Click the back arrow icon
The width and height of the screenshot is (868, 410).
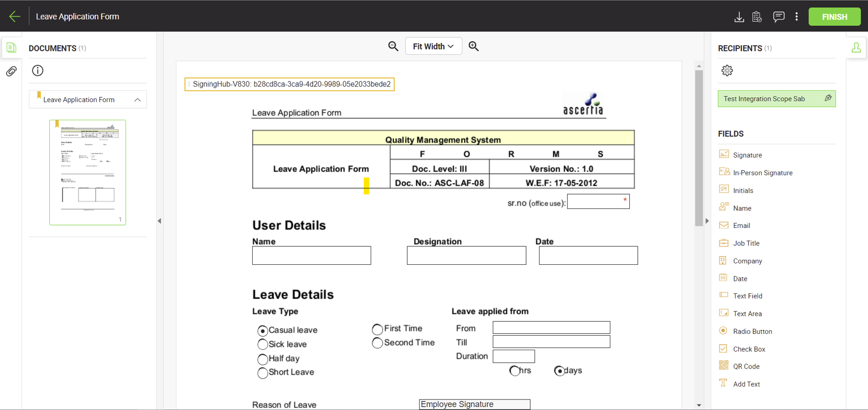coord(14,16)
